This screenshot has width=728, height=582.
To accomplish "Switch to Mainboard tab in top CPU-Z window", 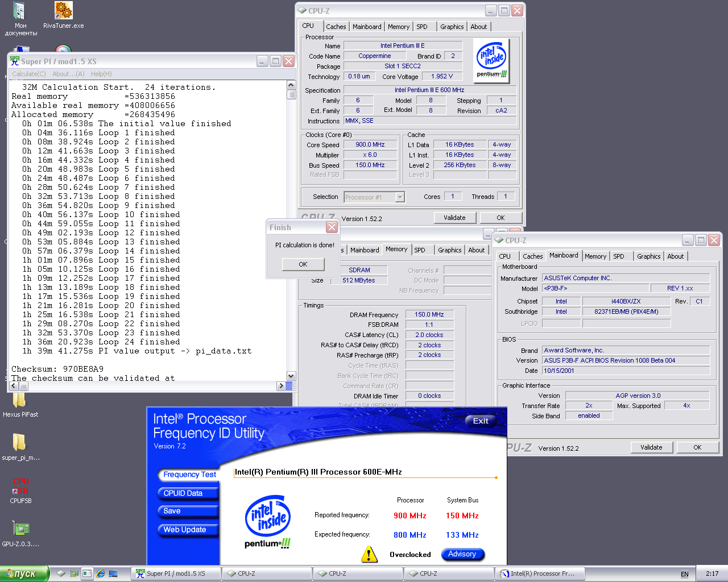I will coord(367,27).
